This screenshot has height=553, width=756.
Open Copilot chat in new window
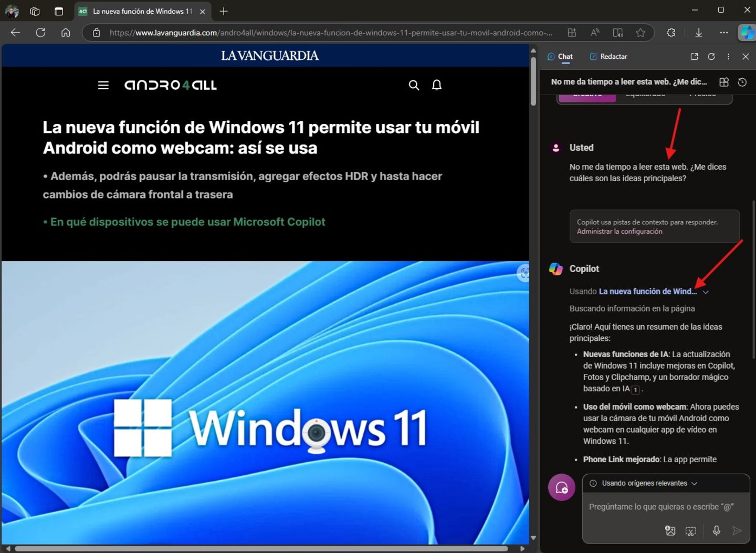point(694,56)
